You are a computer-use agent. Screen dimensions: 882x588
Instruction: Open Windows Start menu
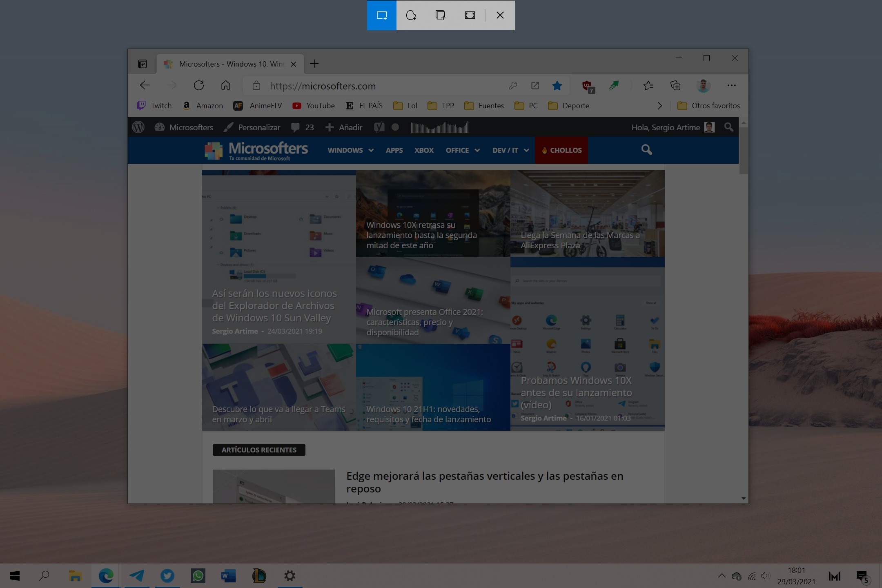[x=15, y=576]
